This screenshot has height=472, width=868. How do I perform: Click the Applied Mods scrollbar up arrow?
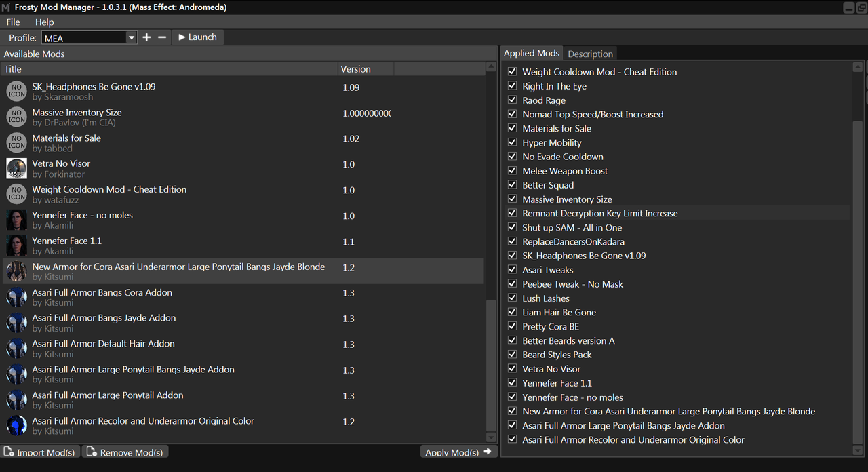click(x=858, y=66)
